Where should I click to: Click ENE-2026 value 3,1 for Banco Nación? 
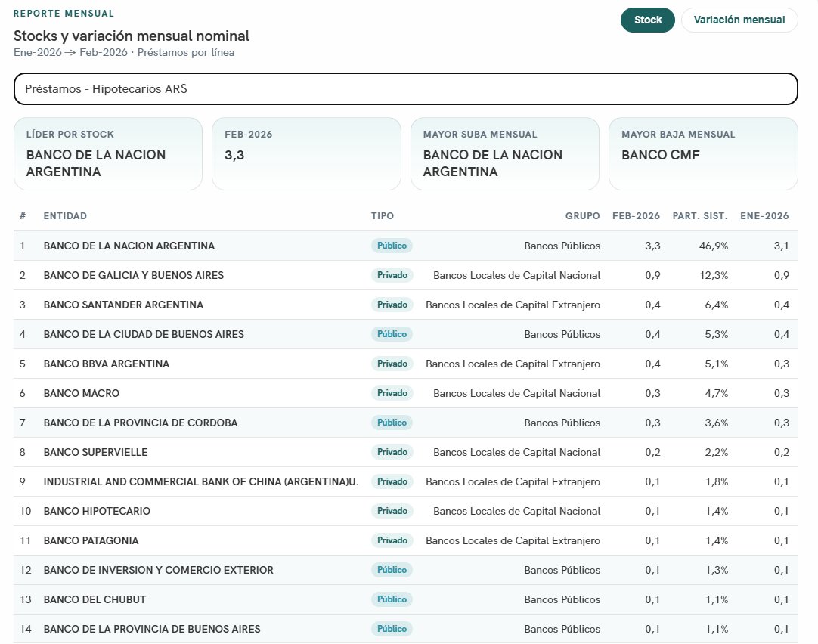(781, 246)
